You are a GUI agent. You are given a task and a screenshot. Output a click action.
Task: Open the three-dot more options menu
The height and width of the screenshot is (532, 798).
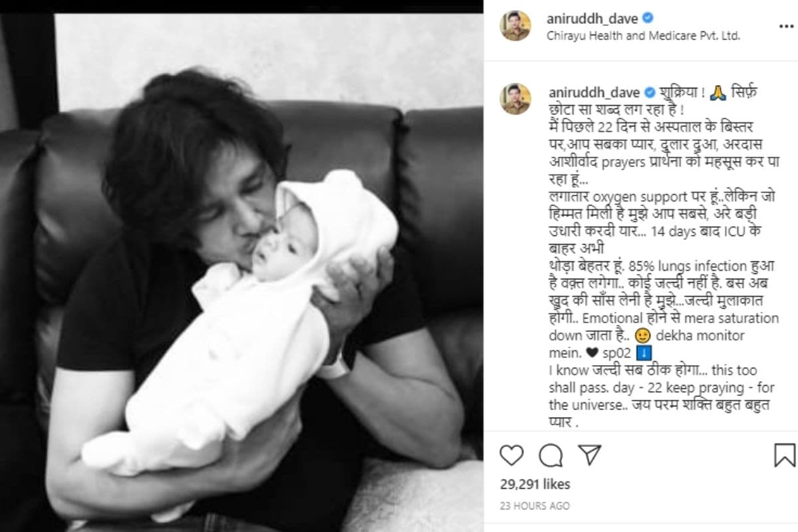point(786,27)
